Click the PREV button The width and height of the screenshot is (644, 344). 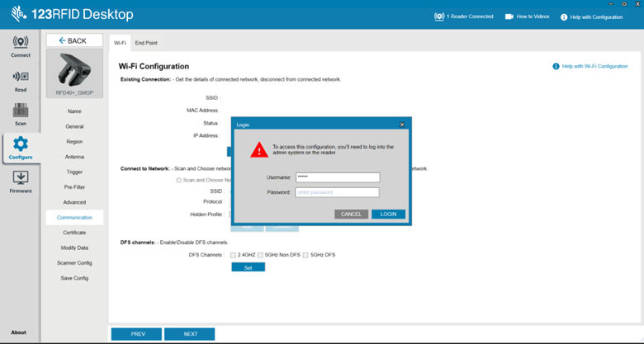pos(136,334)
